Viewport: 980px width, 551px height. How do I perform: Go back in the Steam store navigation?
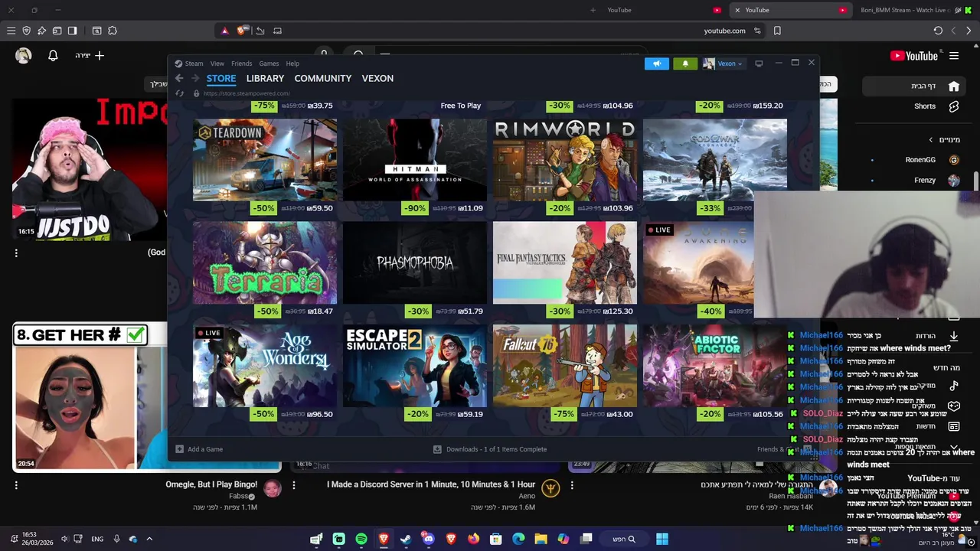coord(179,78)
